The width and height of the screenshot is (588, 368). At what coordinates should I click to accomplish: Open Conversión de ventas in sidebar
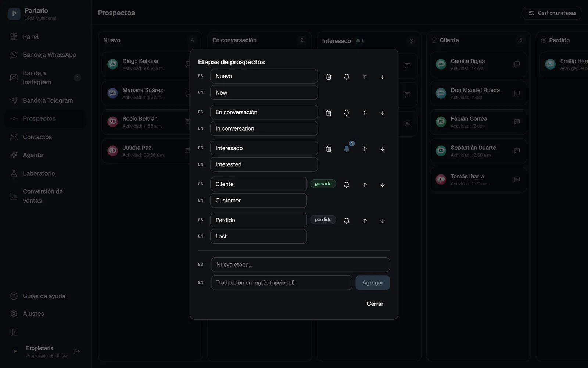tap(45, 196)
